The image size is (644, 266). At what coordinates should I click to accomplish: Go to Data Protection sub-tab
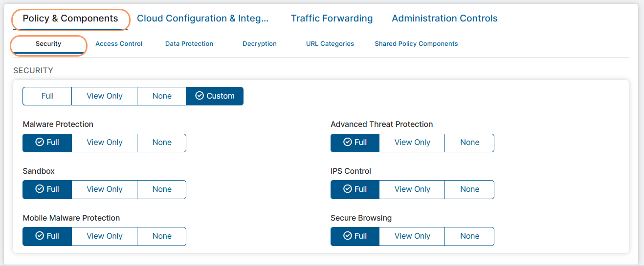[189, 44]
